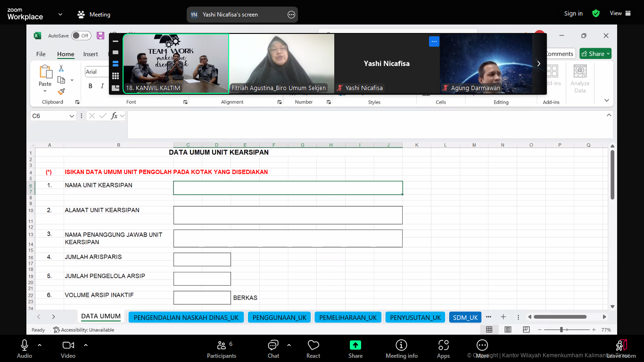
Task: Click the Paste clipboard icon
Action: coord(45,72)
